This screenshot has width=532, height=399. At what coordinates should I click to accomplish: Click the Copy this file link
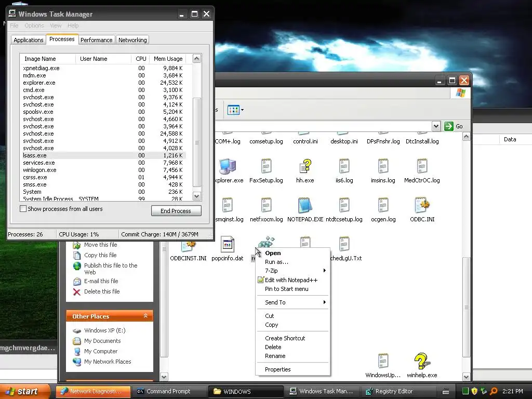point(100,255)
